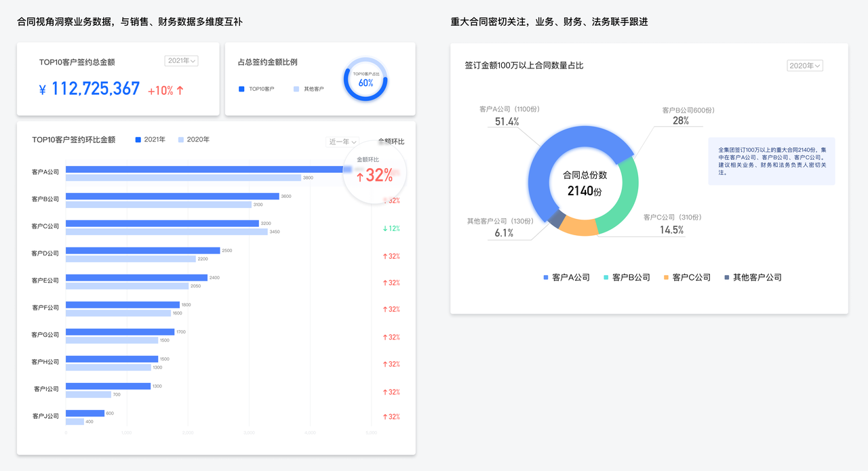Toggle the 其他客户 legend item in ratio card

pos(309,89)
